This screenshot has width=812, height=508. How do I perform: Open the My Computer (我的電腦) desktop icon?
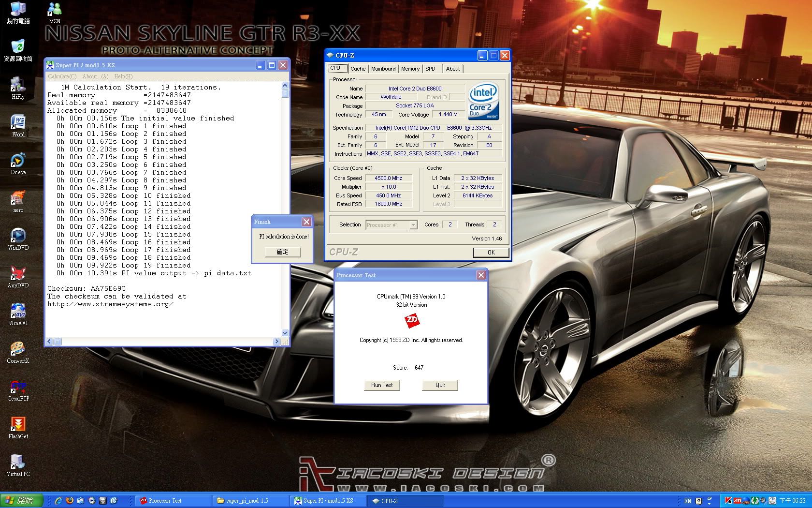click(18, 13)
